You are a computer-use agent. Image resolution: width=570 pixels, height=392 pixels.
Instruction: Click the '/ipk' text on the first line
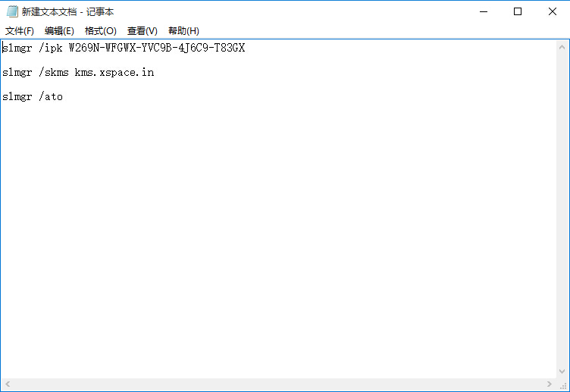point(51,48)
